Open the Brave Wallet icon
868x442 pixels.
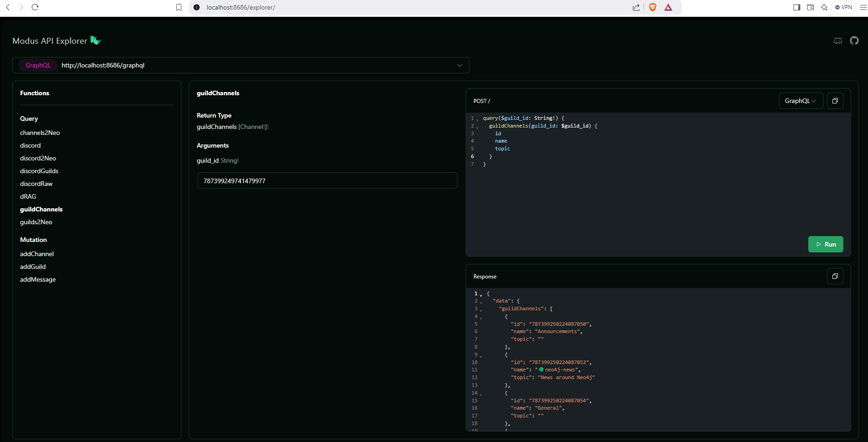point(811,7)
